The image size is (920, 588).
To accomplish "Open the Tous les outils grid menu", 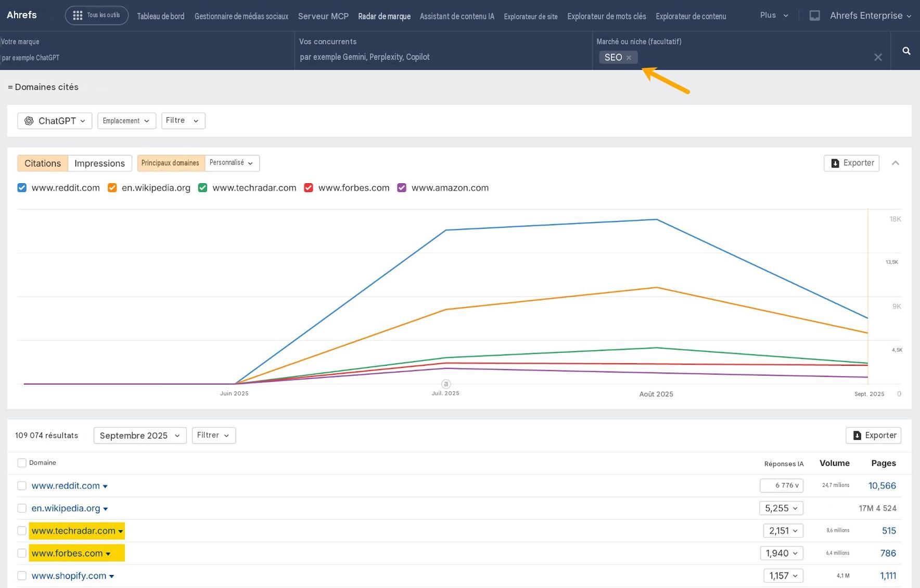I will click(97, 16).
